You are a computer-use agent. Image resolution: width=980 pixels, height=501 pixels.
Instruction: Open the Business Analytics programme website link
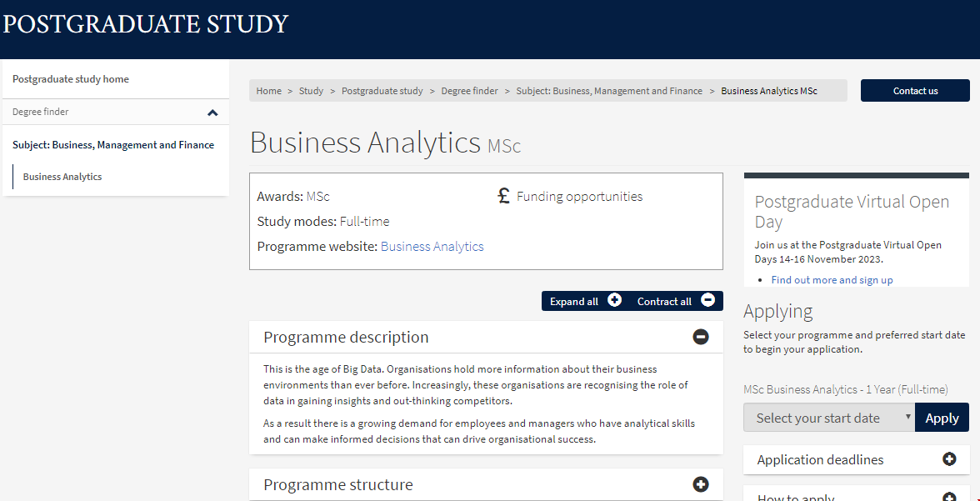(432, 247)
